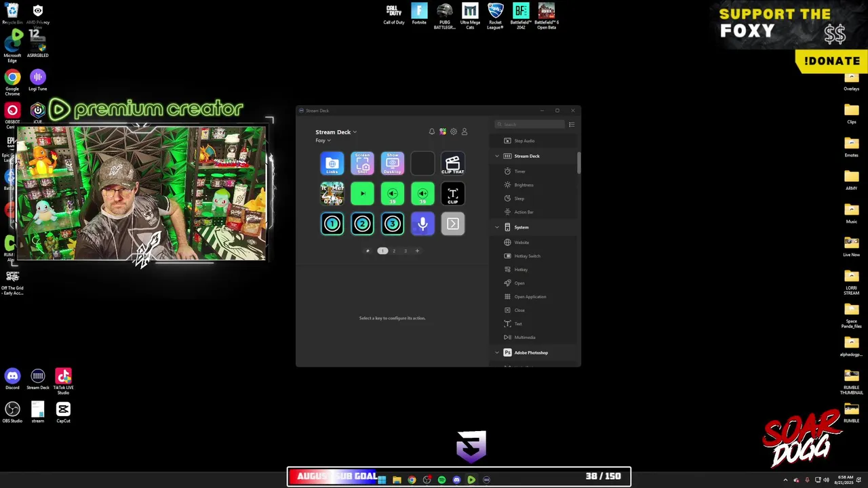Viewport: 868px width, 488px height.
Task: Click the actions list scrollbar
Action: pos(578,164)
